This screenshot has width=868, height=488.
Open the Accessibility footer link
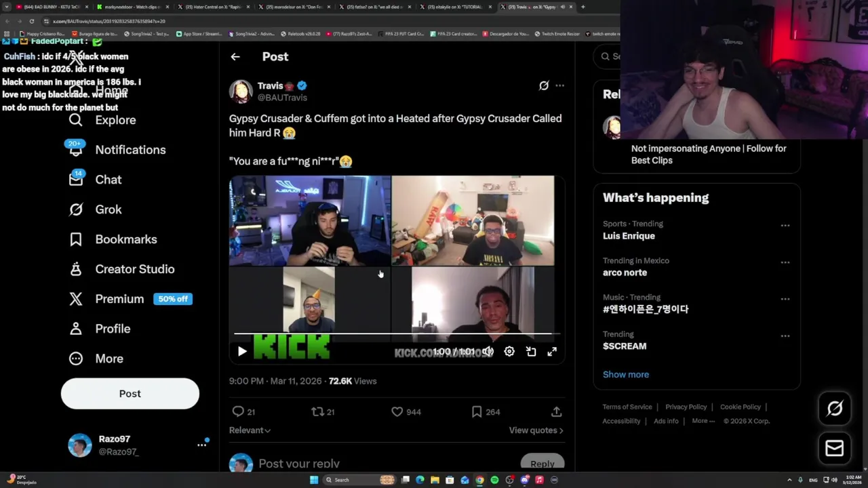[621, 421]
